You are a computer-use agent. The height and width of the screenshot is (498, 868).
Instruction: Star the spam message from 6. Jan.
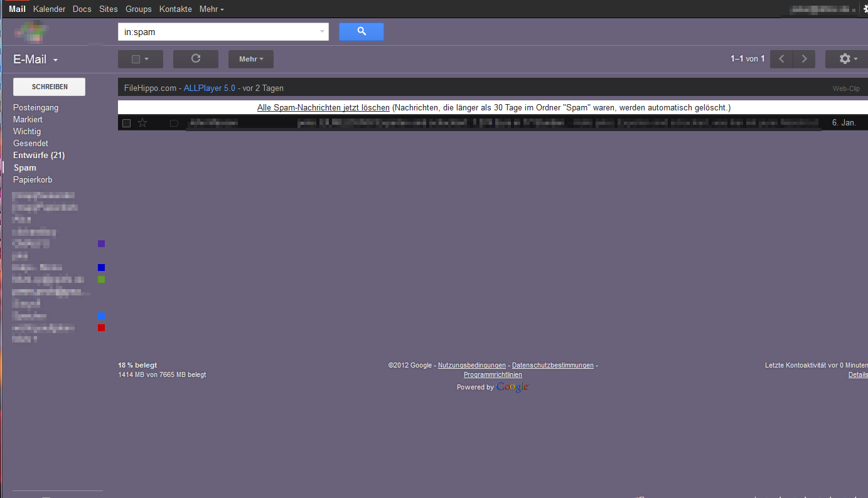[x=142, y=123]
